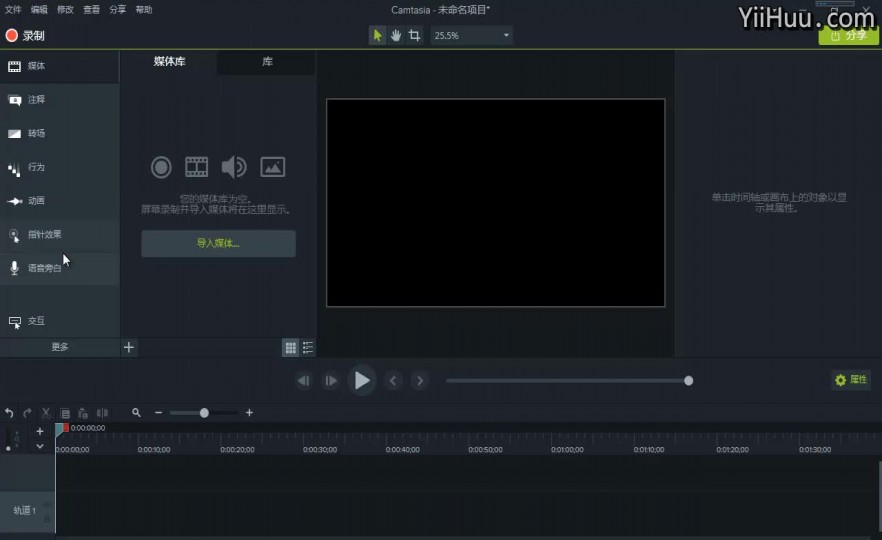Open the 行为 behaviors panel

(x=59, y=168)
